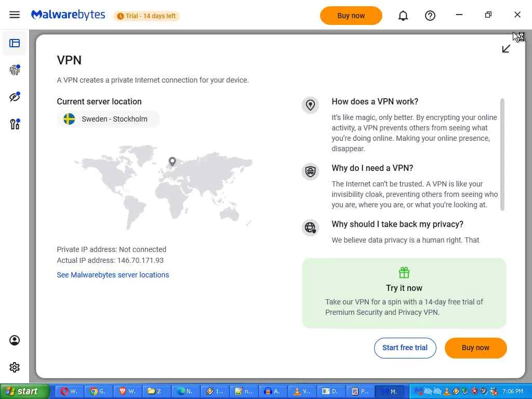The width and height of the screenshot is (532, 399).
Task: Click the globe icon beside take back my privacy
Action: 311,228
